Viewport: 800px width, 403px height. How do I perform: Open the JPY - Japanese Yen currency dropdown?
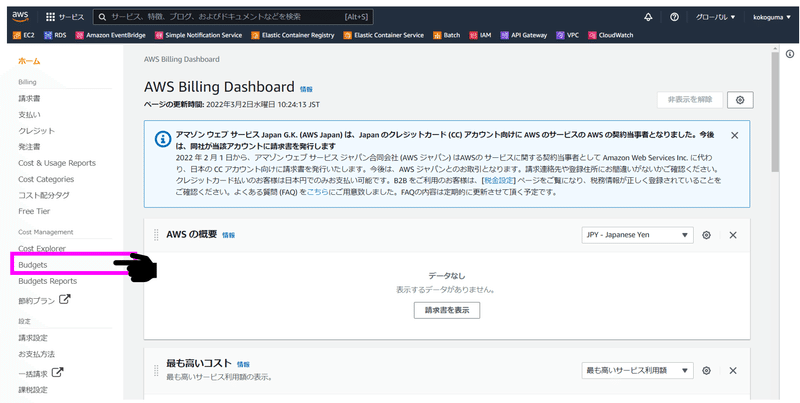pyautogui.click(x=637, y=235)
